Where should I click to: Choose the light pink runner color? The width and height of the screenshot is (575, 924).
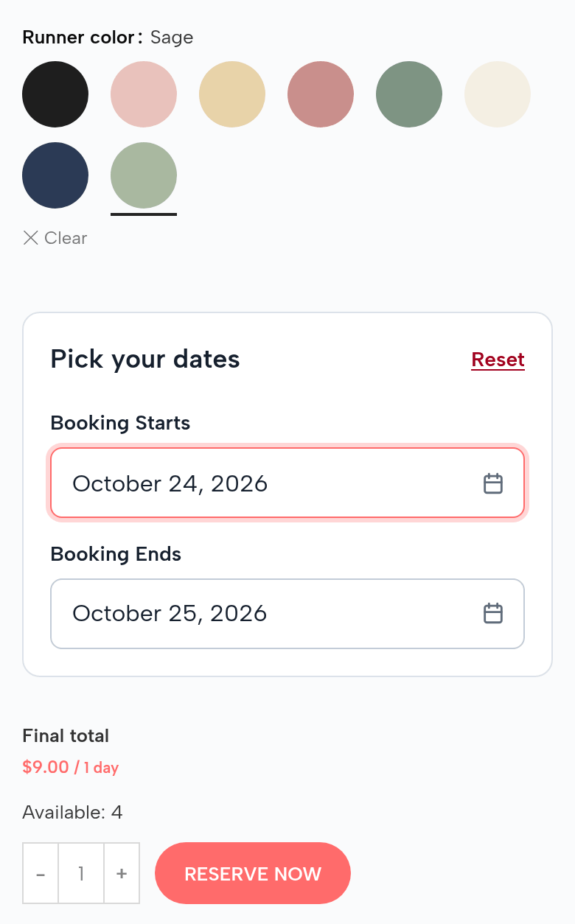point(144,94)
